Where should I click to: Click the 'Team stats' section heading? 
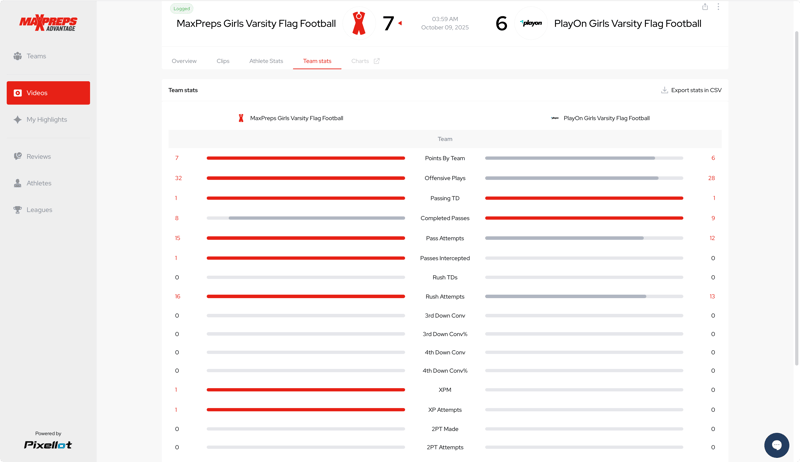[183, 90]
